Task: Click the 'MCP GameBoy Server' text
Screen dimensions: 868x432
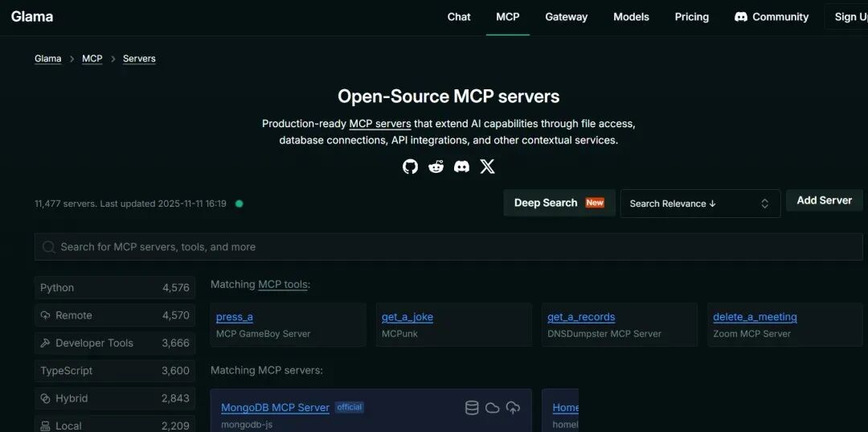Action: coord(263,334)
